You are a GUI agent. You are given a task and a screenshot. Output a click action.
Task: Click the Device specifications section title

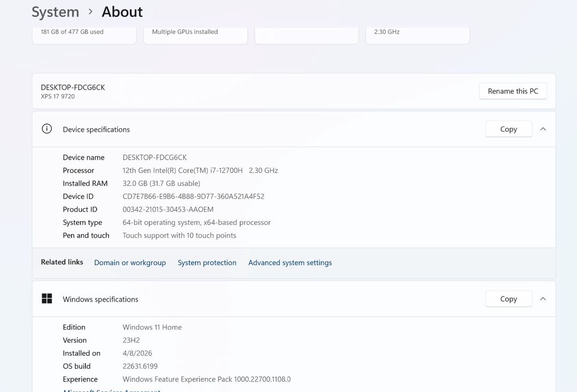[96, 129]
